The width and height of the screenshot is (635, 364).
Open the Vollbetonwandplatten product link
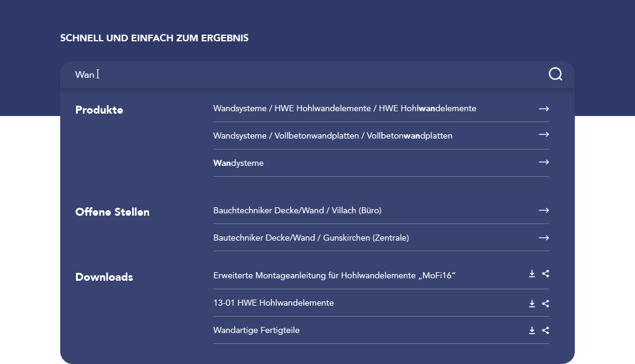(x=333, y=136)
